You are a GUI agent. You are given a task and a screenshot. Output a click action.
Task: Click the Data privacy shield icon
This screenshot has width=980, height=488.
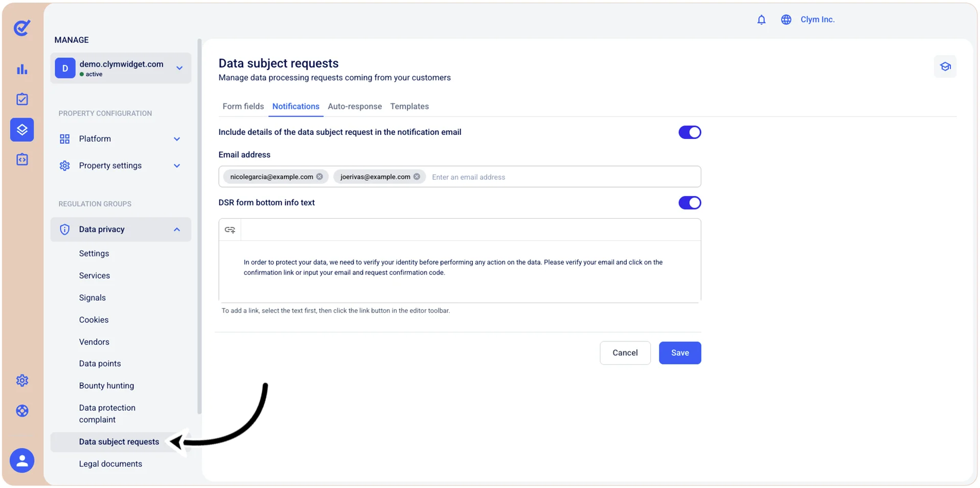[64, 229]
